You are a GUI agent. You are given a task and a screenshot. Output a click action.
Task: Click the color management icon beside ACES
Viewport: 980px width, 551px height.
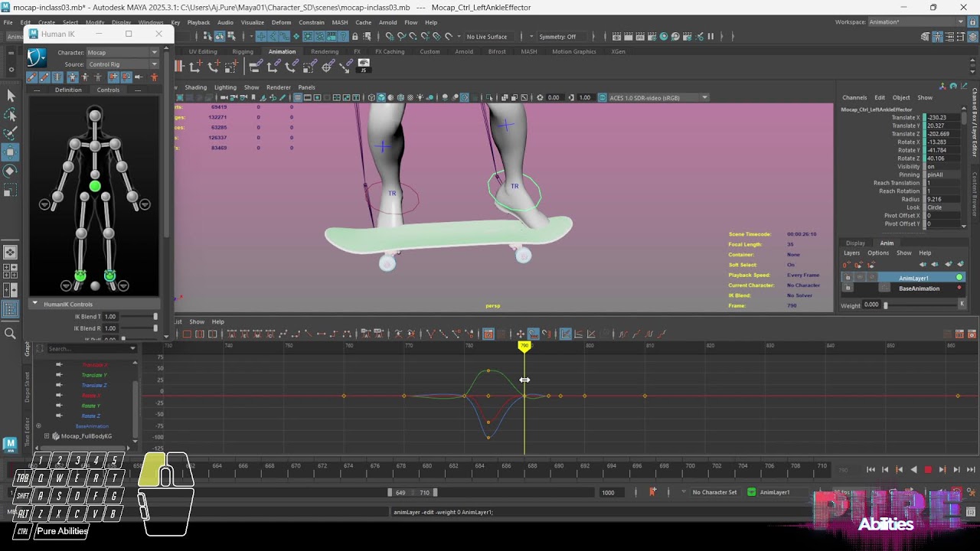point(602,97)
